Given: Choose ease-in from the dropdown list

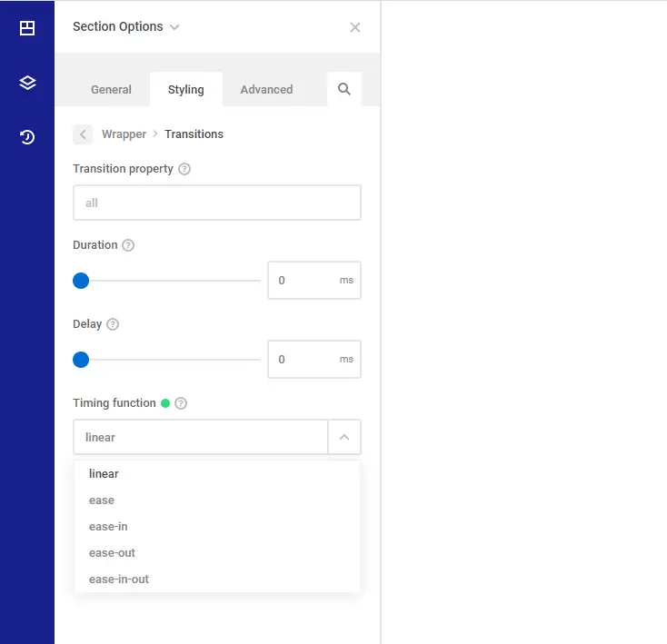Looking at the screenshot, I should [x=217, y=527].
